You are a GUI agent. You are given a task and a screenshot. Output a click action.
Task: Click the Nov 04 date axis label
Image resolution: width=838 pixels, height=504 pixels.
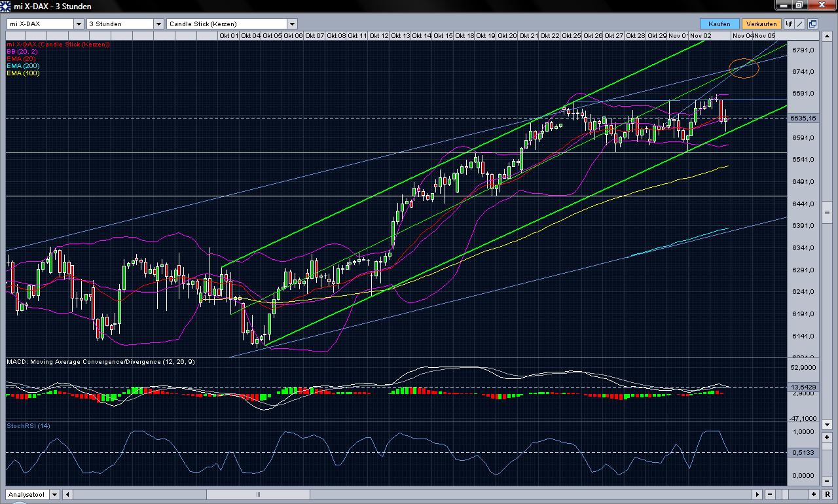(742, 35)
